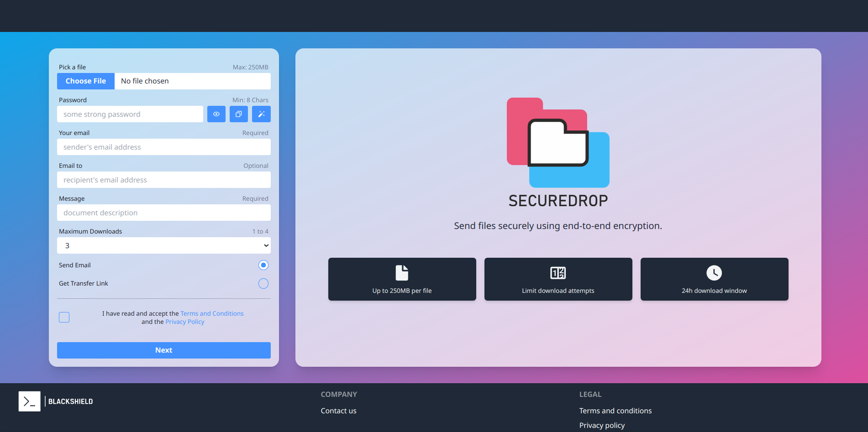
Task: Focus the document description message field
Action: 164,213
